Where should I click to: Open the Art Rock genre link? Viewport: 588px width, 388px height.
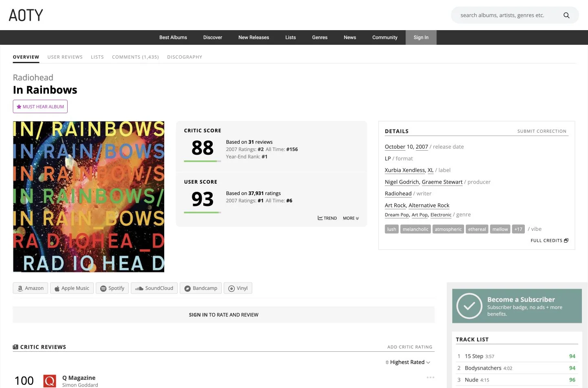[x=395, y=205]
